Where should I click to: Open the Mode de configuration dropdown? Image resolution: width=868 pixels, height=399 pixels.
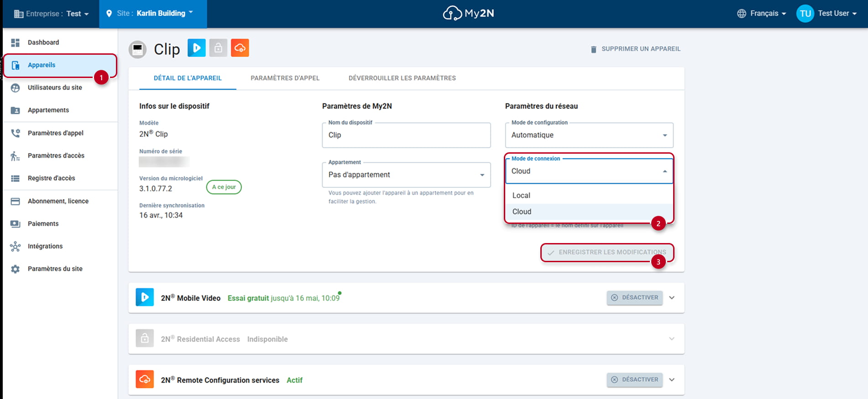coord(589,135)
